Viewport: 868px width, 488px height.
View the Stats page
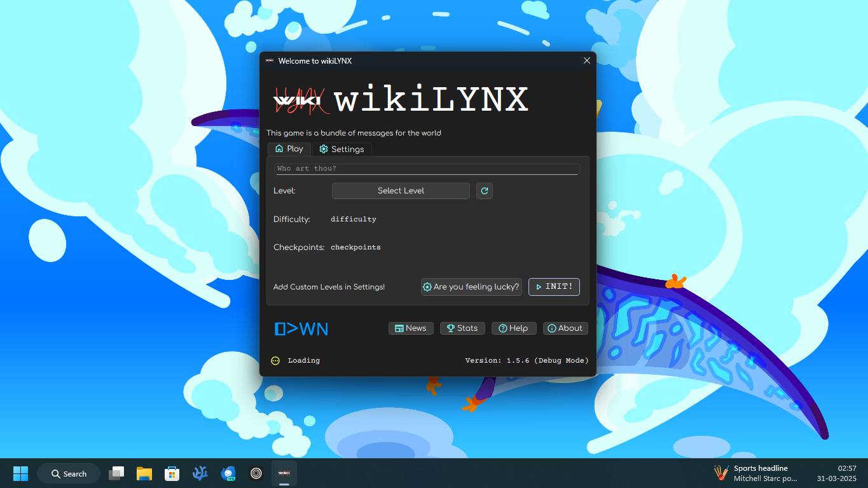pyautogui.click(x=462, y=328)
